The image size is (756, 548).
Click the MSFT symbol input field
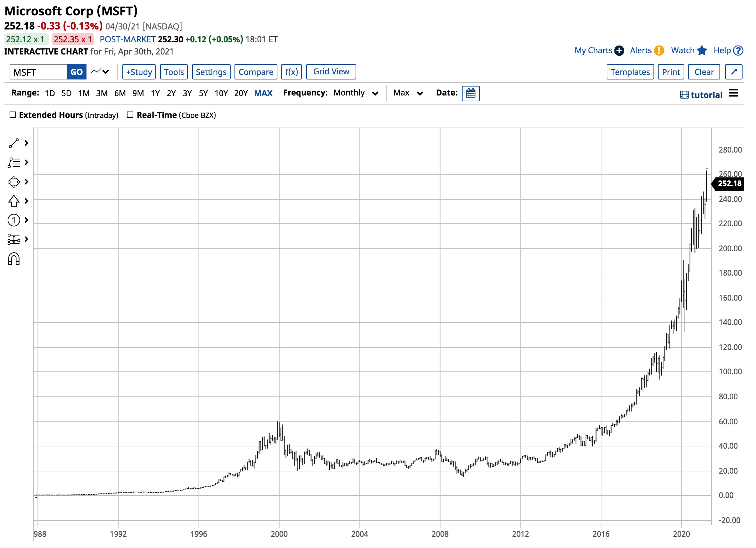click(x=38, y=72)
